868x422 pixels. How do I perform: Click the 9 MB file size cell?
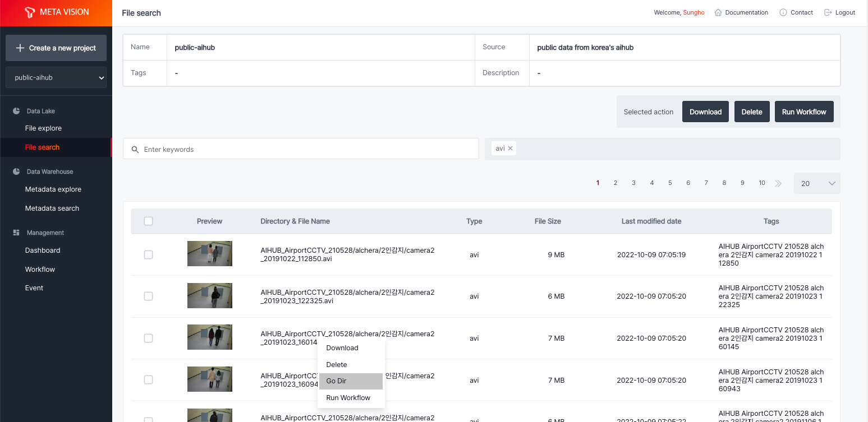[x=556, y=255]
